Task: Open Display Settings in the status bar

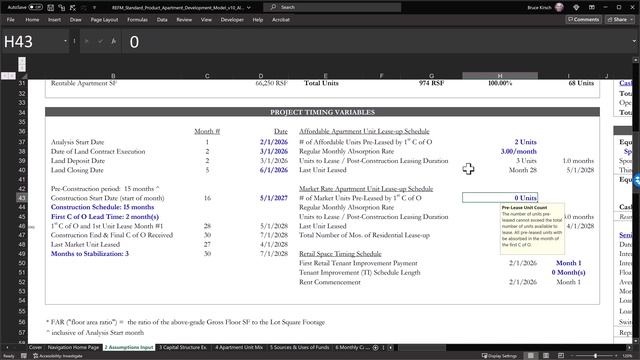Action: (499, 356)
